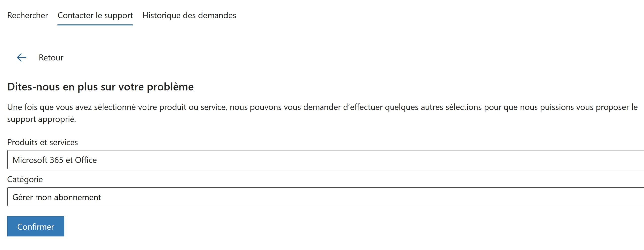This screenshot has height=250, width=644.
Task: Click the word support in the active tab
Action: pos(118,16)
